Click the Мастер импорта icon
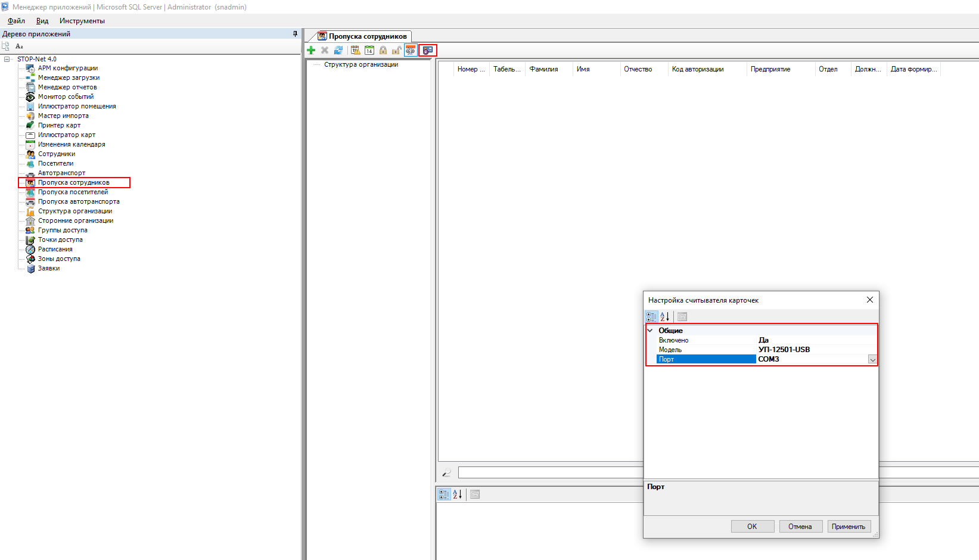This screenshot has height=560, width=979. pyautogui.click(x=30, y=116)
